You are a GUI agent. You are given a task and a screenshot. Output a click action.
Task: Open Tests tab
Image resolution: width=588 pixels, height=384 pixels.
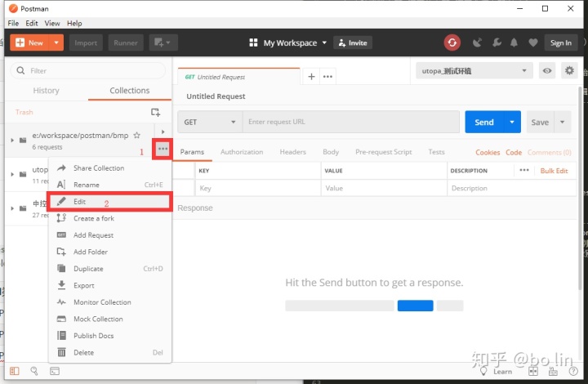point(436,152)
